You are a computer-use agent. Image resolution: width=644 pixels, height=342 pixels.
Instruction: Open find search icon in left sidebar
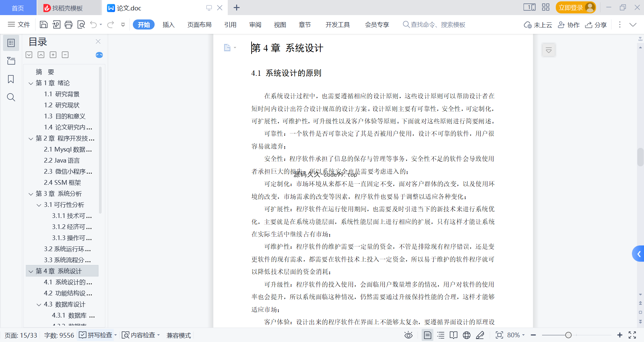point(11,97)
